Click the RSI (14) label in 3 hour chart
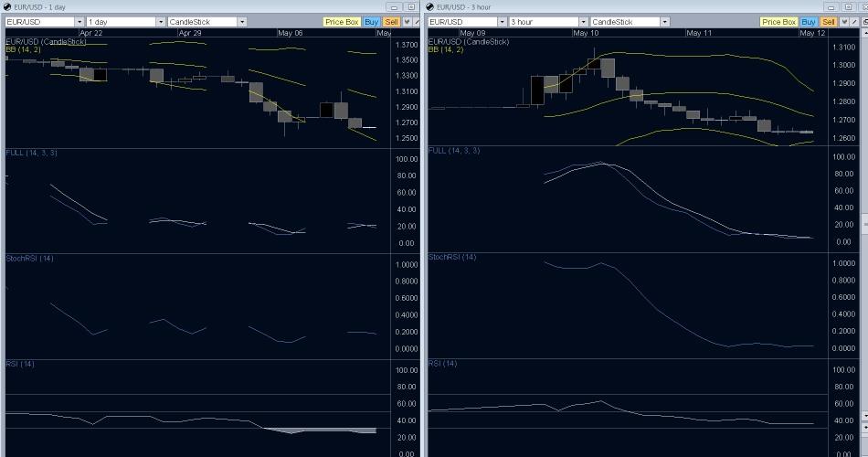This screenshot has height=457, width=868. click(443, 364)
